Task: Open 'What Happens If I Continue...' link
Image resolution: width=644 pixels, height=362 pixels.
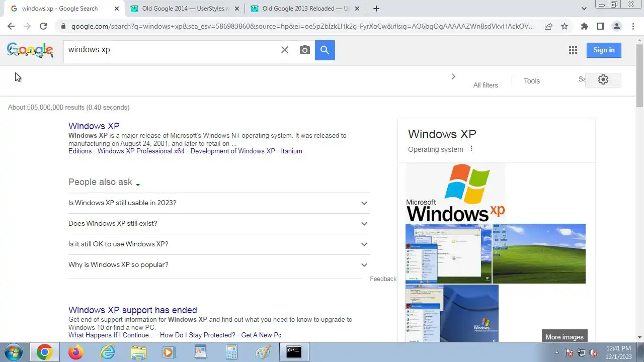Action: (x=111, y=335)
